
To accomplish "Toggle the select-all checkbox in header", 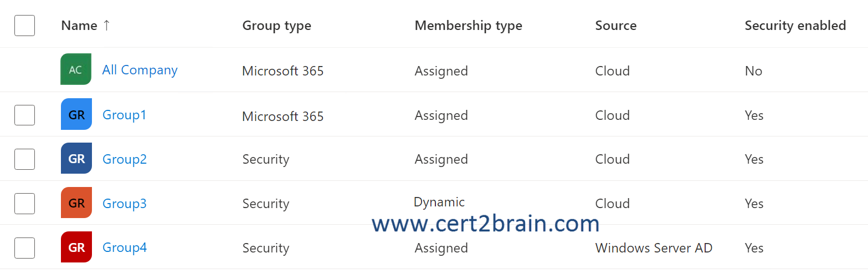I will pyautogui.click(x=24, y=26).
